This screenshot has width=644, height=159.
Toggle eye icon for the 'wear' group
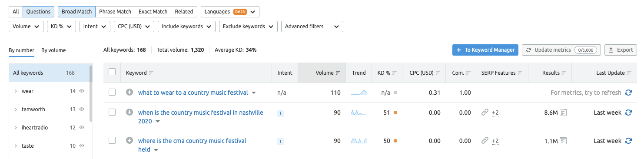click(82, 91)
